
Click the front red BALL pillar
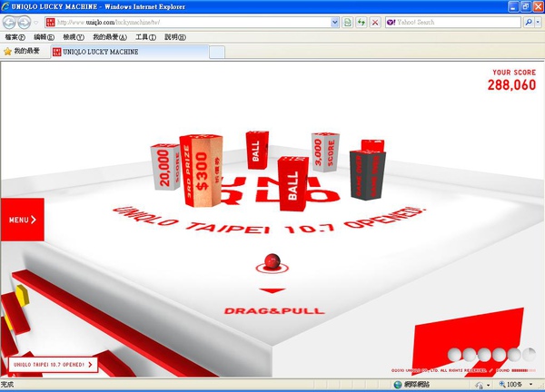pyautogui.click(x=292, y=183)
